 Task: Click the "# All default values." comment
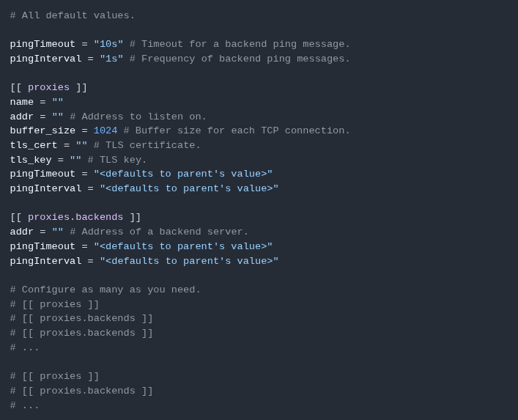[73, 15]
